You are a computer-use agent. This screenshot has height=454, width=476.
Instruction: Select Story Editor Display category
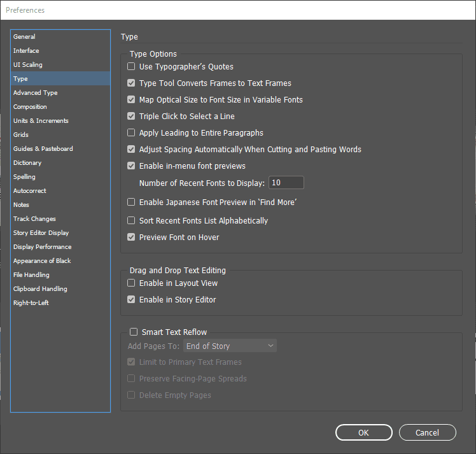click(60, 232)
